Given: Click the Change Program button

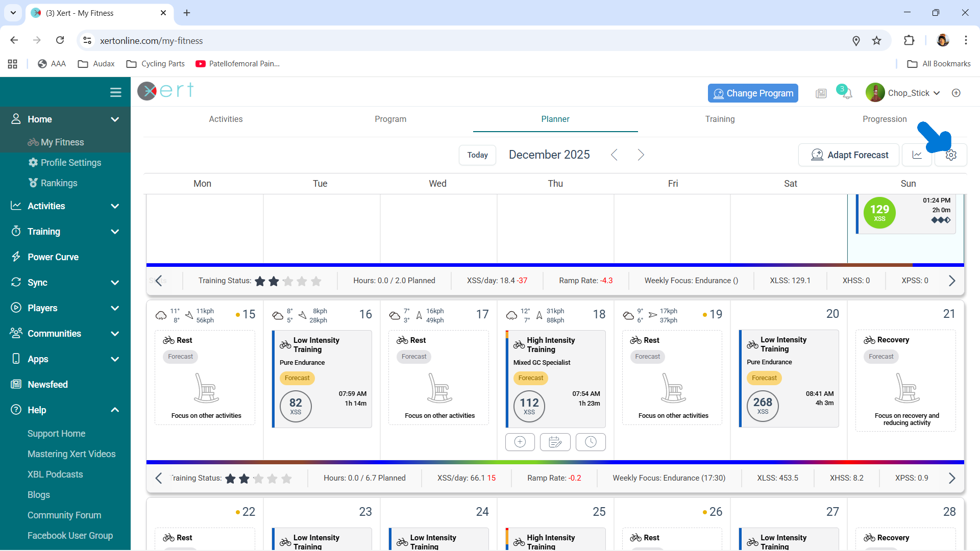Looking at the screenshot, I should point(752,93).
